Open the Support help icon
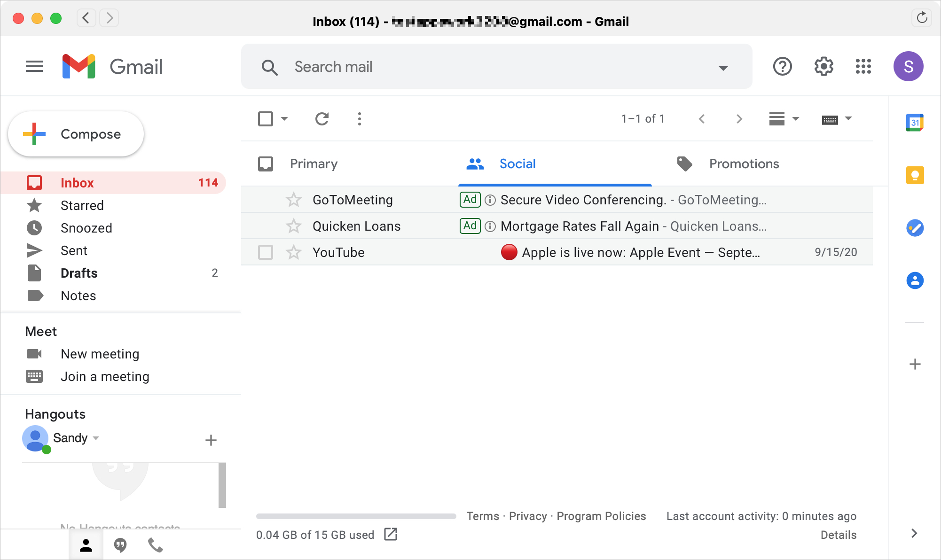The image size is (941, 560). [x=783, y=66]
